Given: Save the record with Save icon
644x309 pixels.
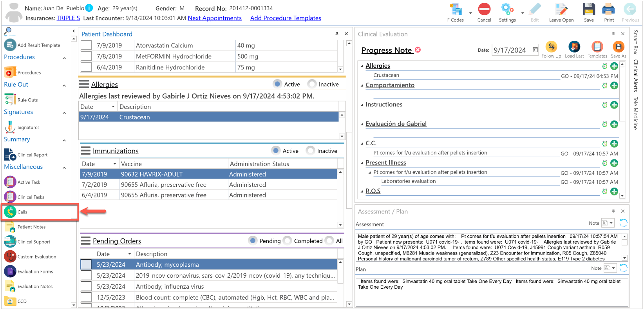Looking at the screenshot, I should [589, 9].
